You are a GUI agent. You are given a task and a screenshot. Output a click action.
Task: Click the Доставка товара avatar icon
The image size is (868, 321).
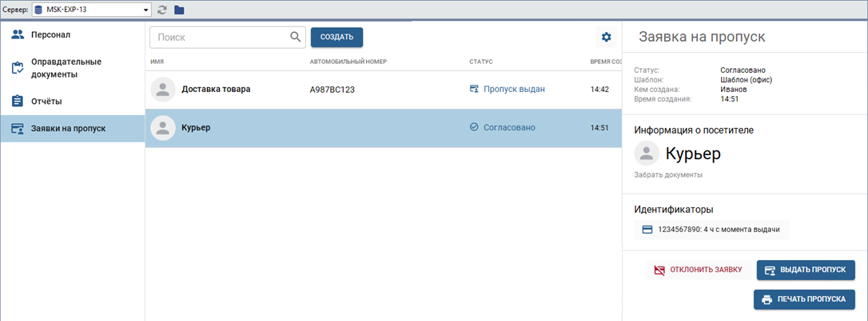(163, 90)
